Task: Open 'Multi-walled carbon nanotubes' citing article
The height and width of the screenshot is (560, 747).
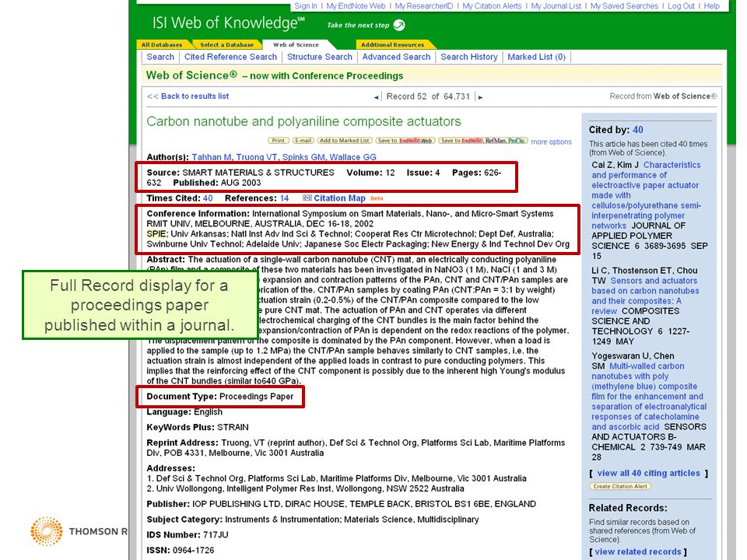Action: pyautogui.click(x=649, y=396)
